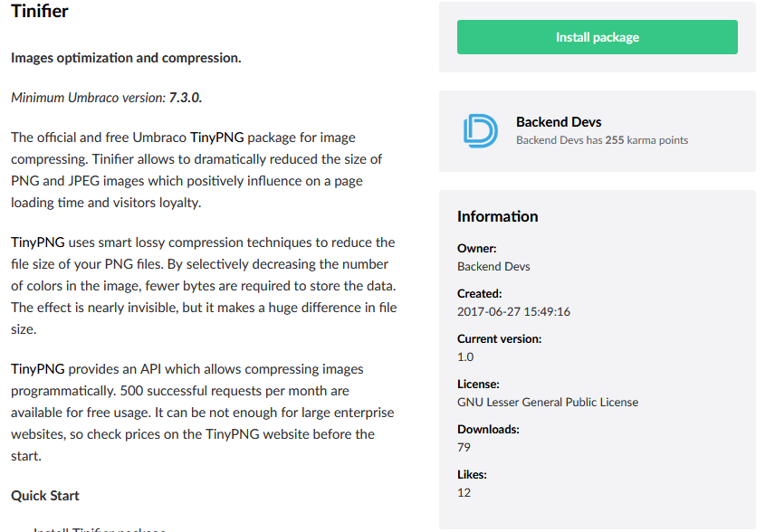Click the Quick Start section heading
775x532 pixels.
(45, 496)
